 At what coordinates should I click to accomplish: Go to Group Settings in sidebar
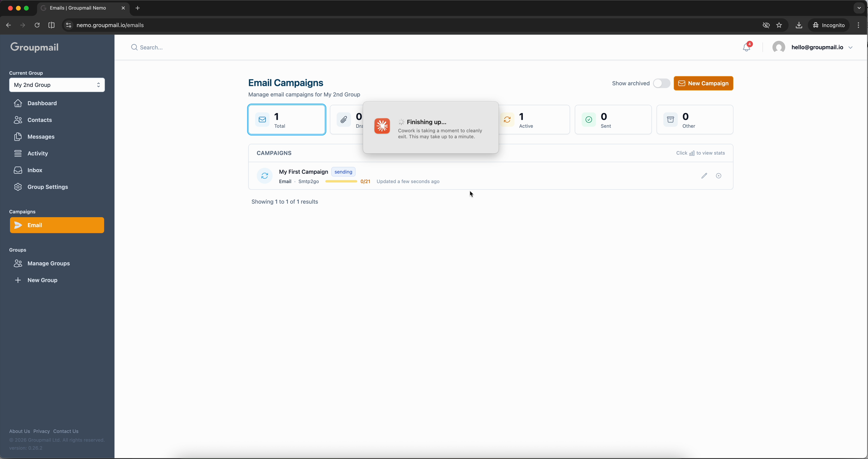pyautogui.click(x=47, y=187)
